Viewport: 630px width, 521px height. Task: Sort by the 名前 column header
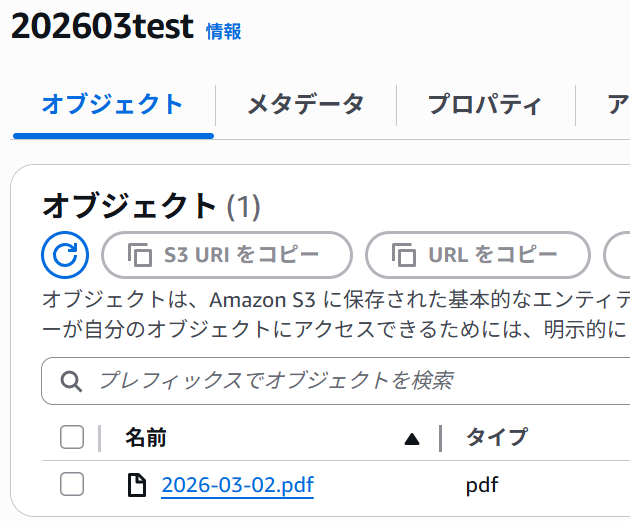point(146,437)
